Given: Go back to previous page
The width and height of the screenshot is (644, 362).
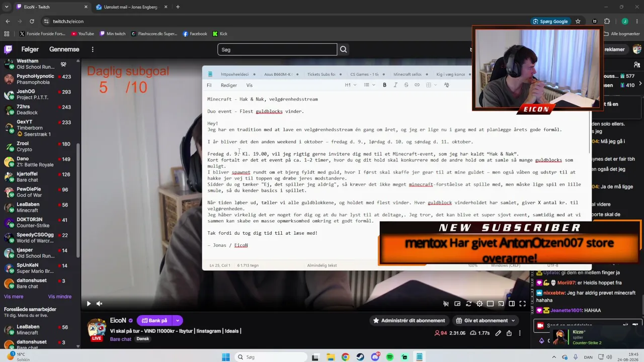Looking at the screenshot, I should click(x=8, y=21).
